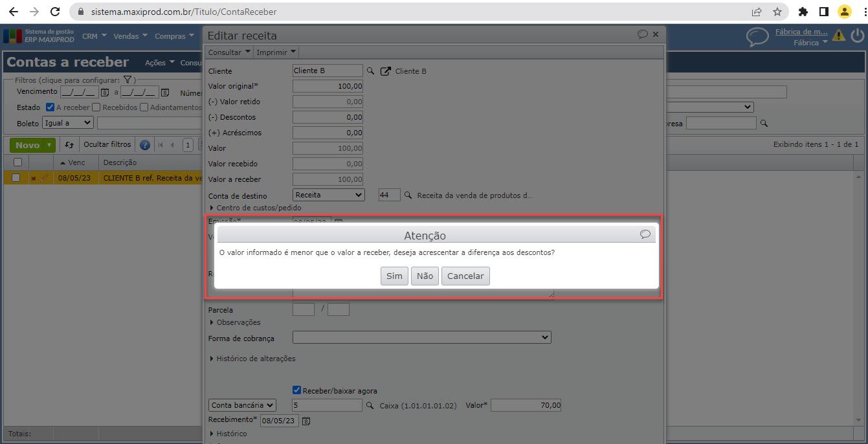This screenshot has height=444, width=868.
Task: Open the Conta de destino Receita dropdown
Action: tap(329, 195)
